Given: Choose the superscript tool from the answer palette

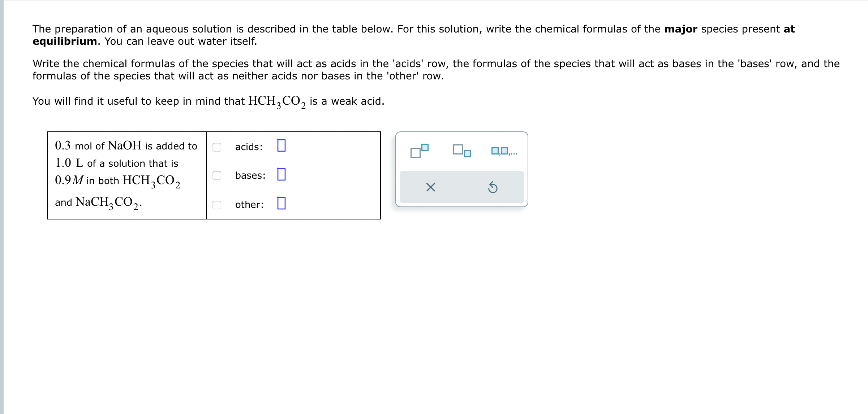Looking at the screenshot, I should pos(419,151).
